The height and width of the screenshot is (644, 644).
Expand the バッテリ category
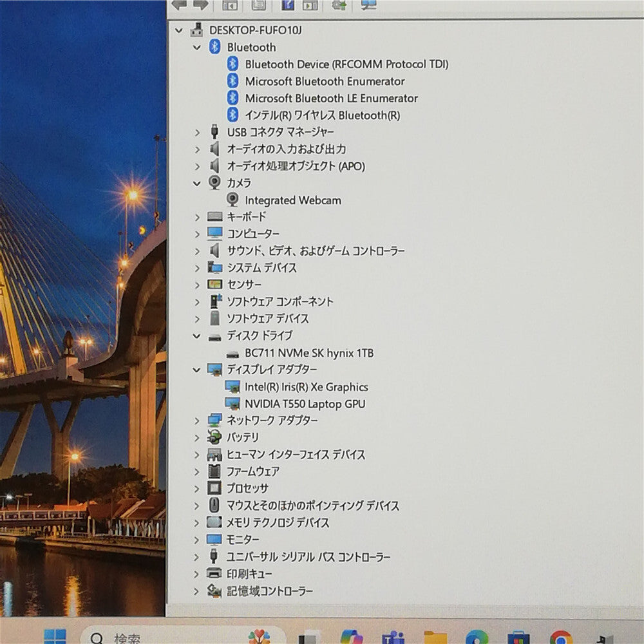click(197, 438)
